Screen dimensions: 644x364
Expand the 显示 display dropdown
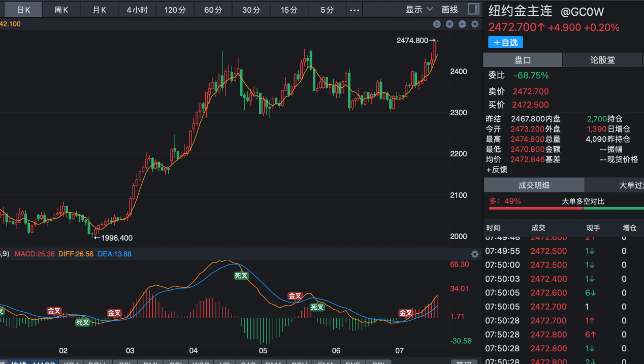point(419,9)
